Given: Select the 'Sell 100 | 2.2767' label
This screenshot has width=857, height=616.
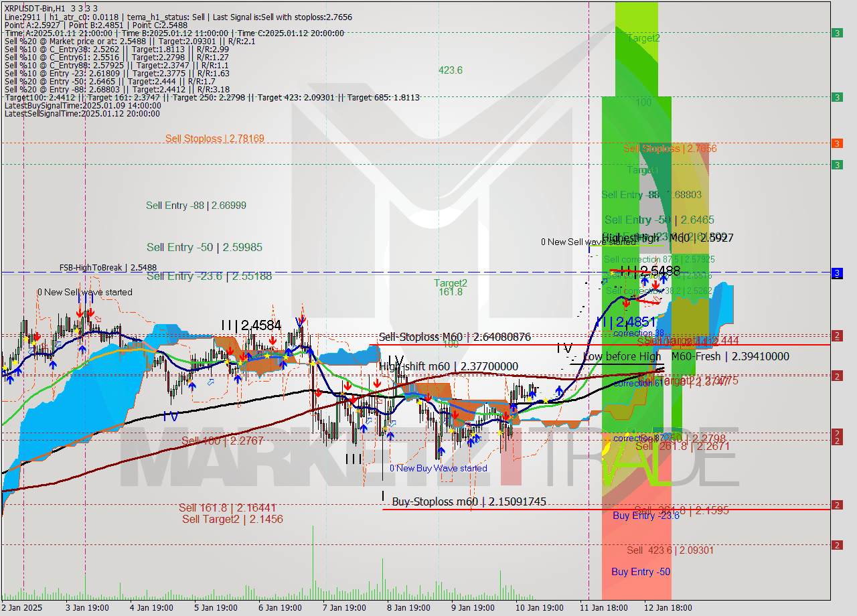Looking at the screenshot, I should click(222, 441).
